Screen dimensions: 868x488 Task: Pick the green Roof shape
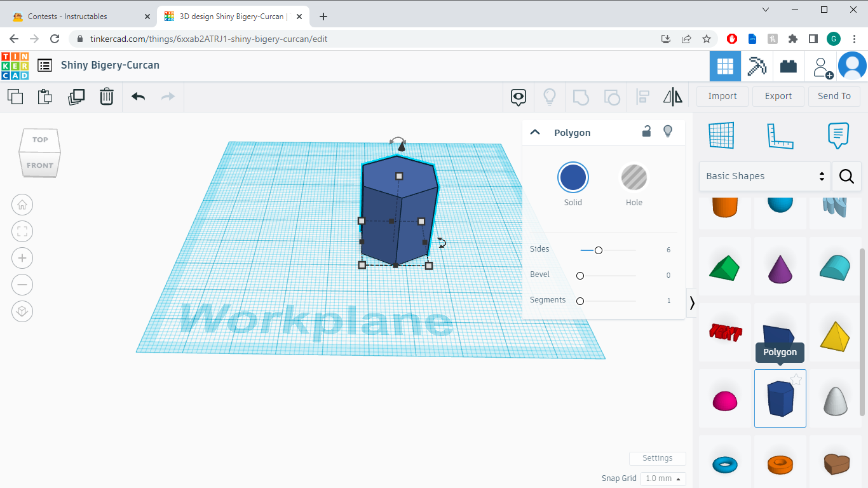coord(724,269)
